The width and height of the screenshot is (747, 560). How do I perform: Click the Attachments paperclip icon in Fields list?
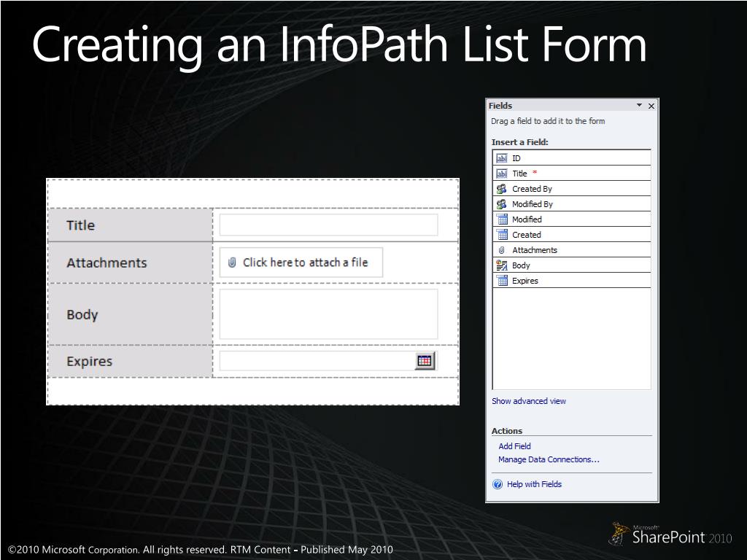(x=502, y=250)
